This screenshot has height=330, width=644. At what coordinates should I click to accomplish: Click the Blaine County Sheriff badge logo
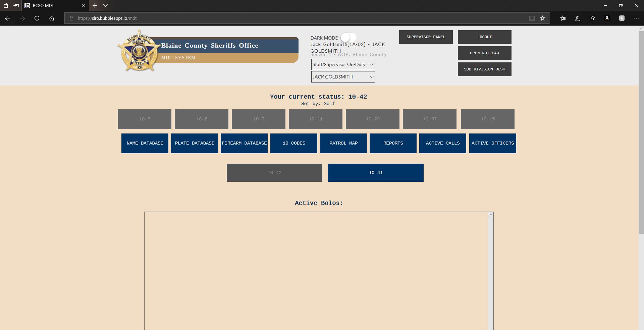(139, 51)
